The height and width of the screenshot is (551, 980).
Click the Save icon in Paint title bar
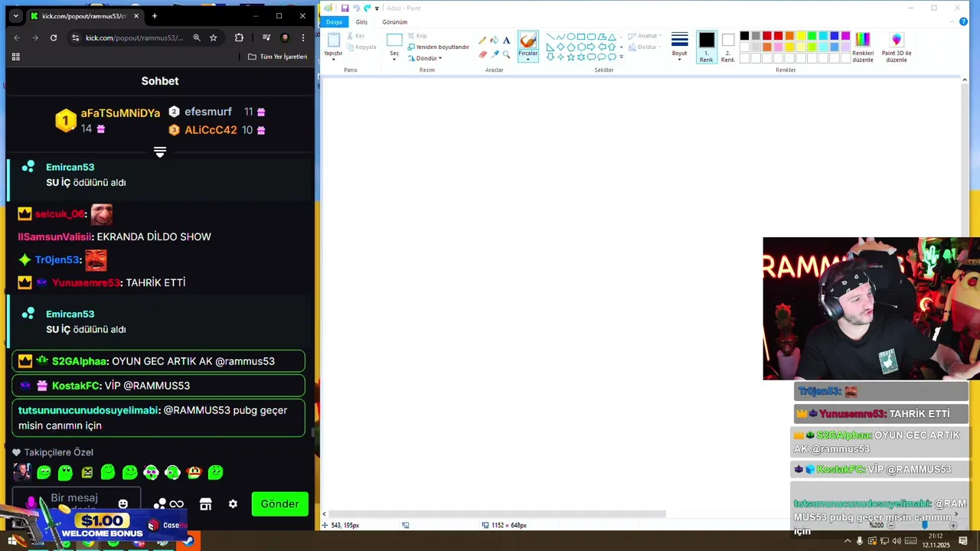coord(345,8)
